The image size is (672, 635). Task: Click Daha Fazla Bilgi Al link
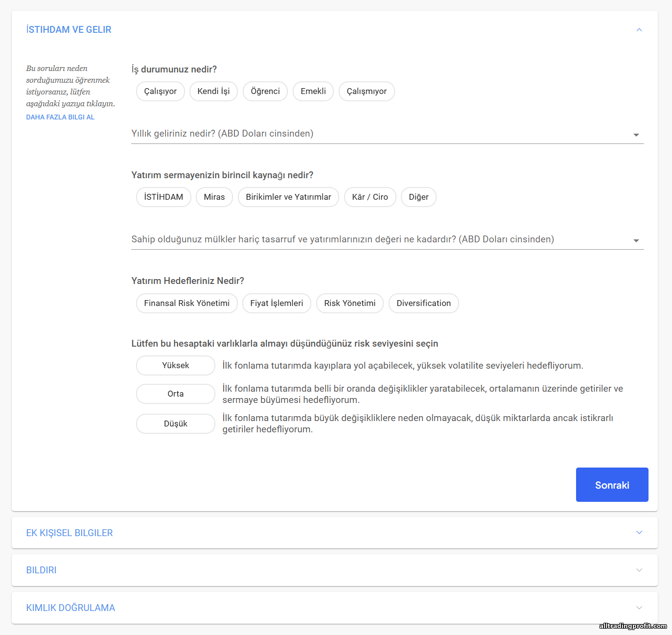60,117
